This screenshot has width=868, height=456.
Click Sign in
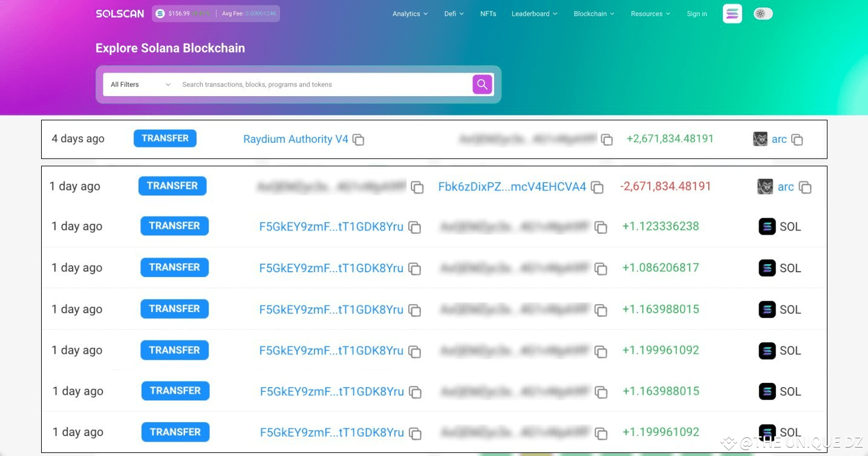(697, 14)
